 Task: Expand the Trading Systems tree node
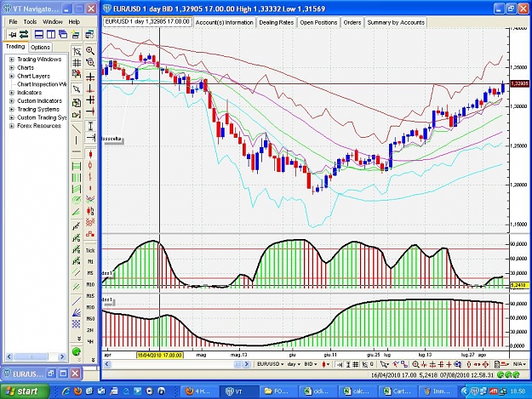(x=12, y=109)
